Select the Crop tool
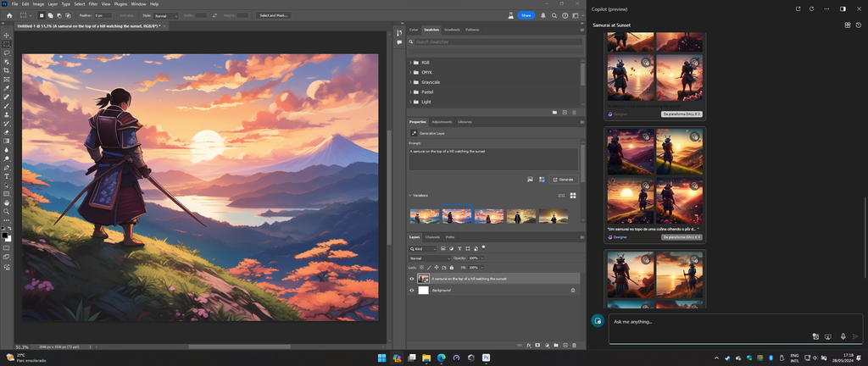 click(x=7, y=70)
